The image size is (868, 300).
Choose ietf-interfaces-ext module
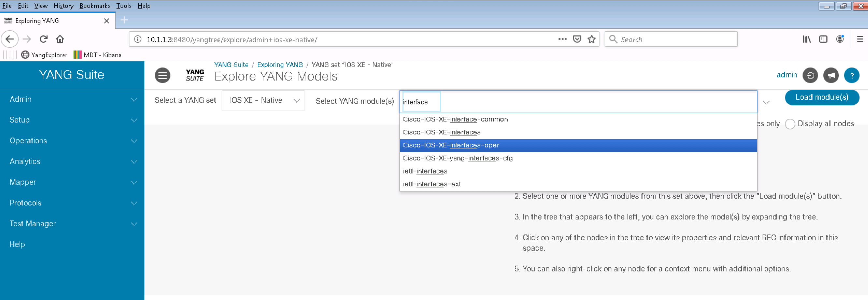tap(578, 184)
